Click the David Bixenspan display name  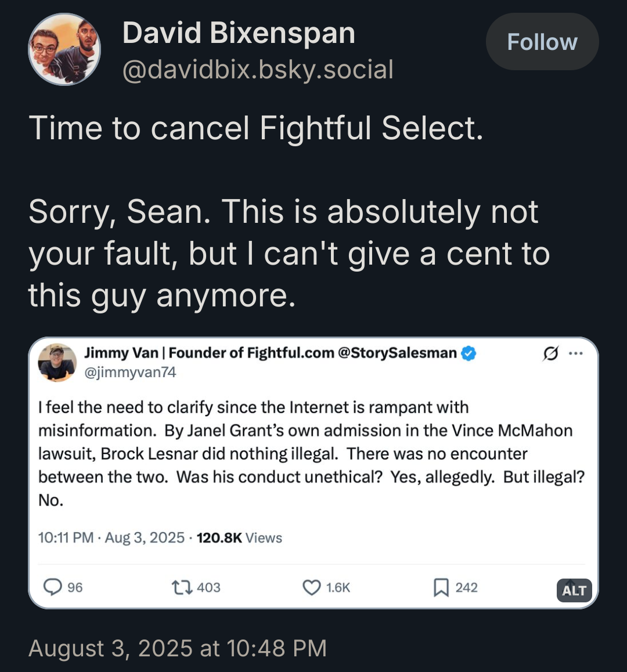click(239, 32)
